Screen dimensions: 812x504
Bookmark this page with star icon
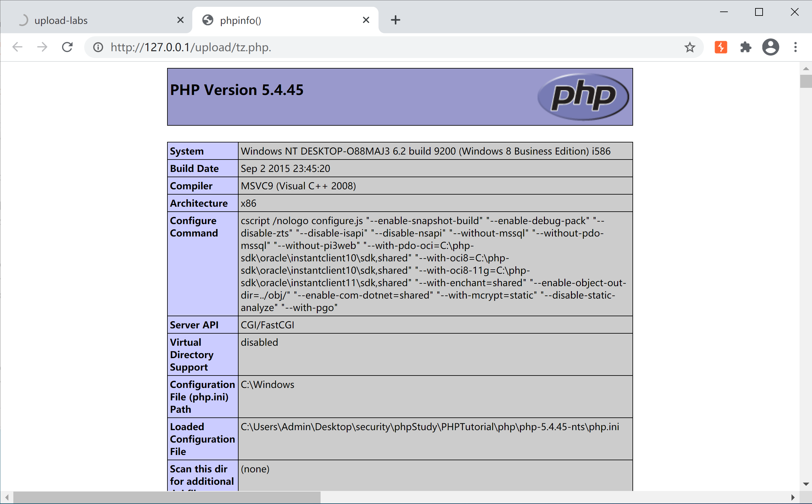coord(690,47)
